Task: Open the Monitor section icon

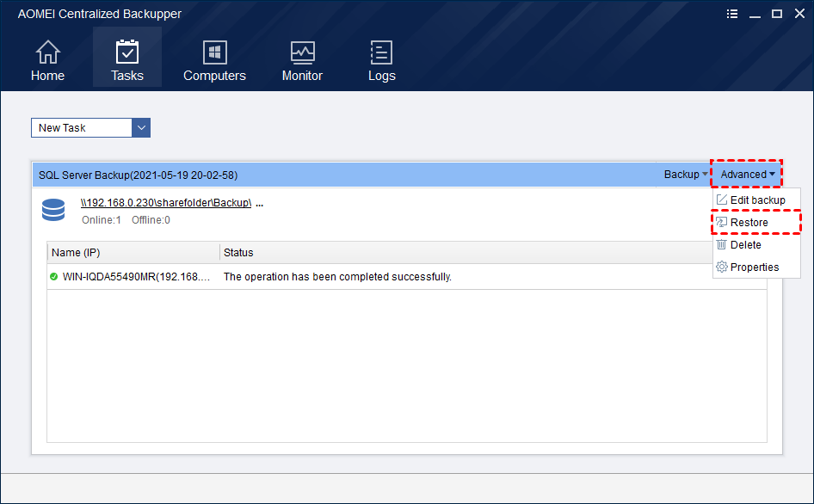Action: click(x=302, y=52)
